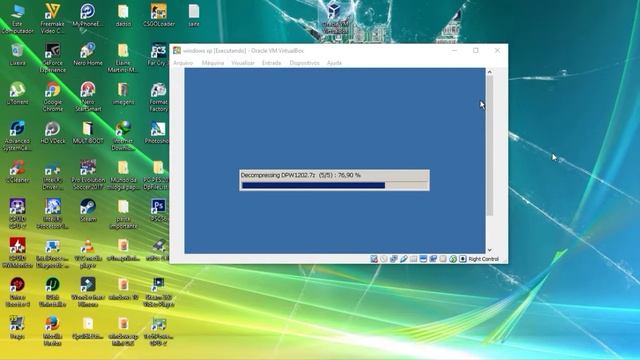Open the Visualizar menu
The image size is (640, 360).
point(243,63)
